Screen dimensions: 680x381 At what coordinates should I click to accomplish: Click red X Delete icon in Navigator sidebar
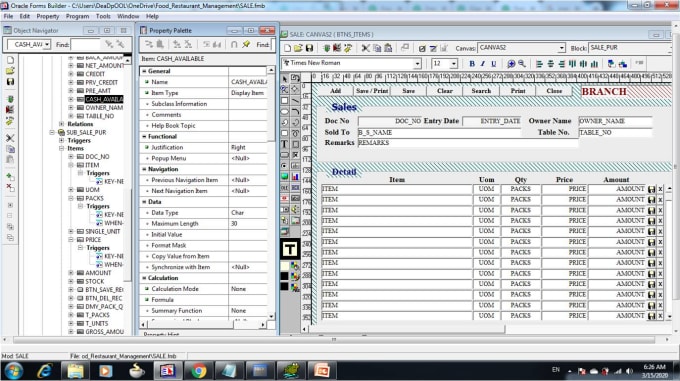10,188
